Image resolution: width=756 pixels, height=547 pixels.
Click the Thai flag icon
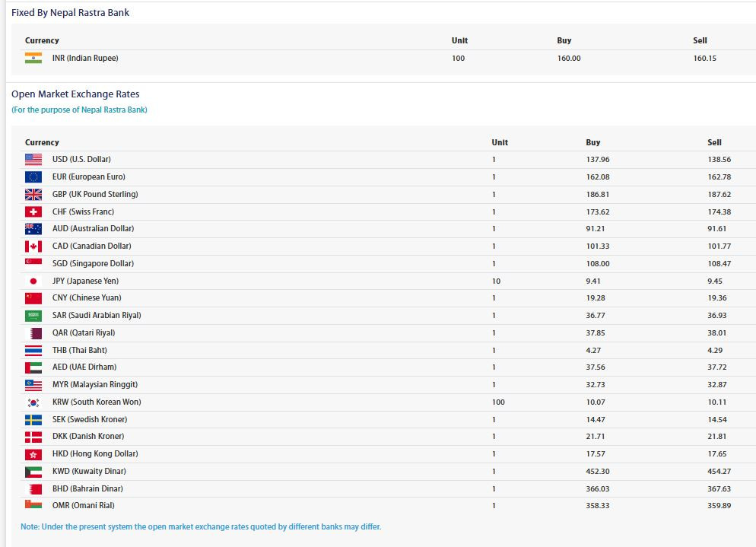pyautogui.click(x=33, y=350)
